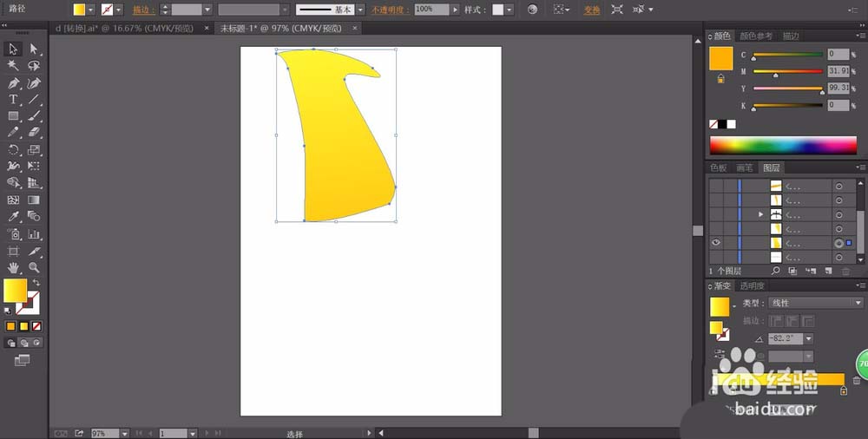The width and height of the screenshot is (868, 439).
Task: Select the Selection tool (black arrow)
Action: click(13, 49)
